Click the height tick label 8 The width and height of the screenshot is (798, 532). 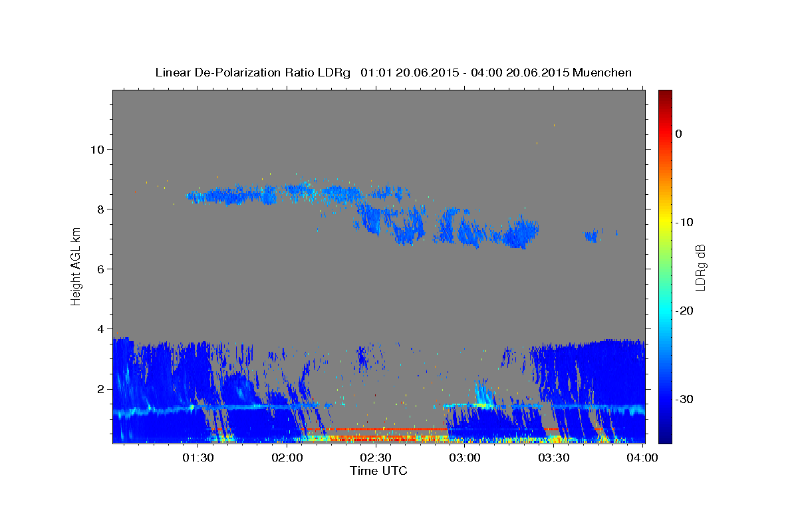pyautogui.click(x=100, y=209)
